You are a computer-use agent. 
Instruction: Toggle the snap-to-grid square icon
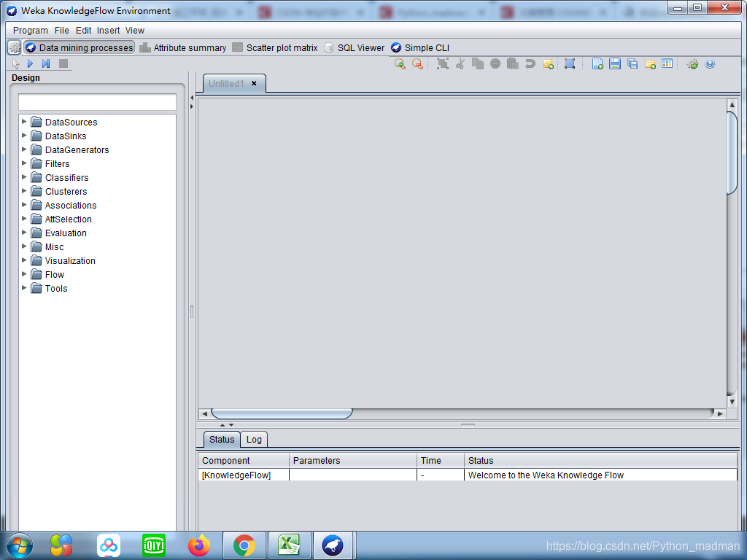(570, 64)
